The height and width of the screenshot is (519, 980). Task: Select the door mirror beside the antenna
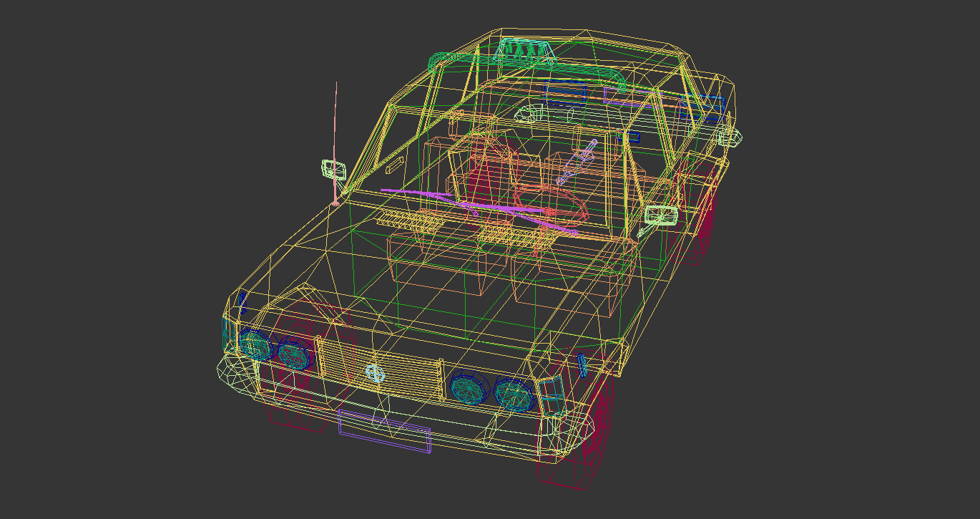pos(334,170)
